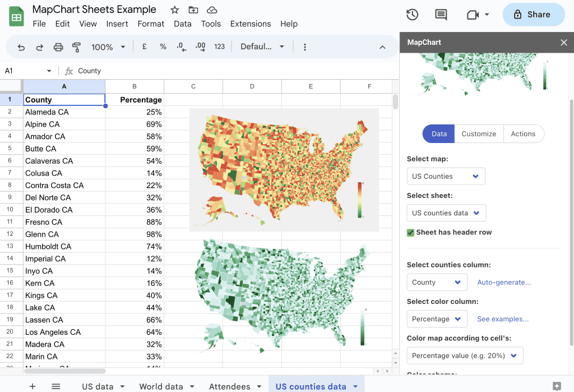The height and width of the screenshot is (392, 574).
Task: Open the three-dot more toolbar options
Action: pos(304,47)
